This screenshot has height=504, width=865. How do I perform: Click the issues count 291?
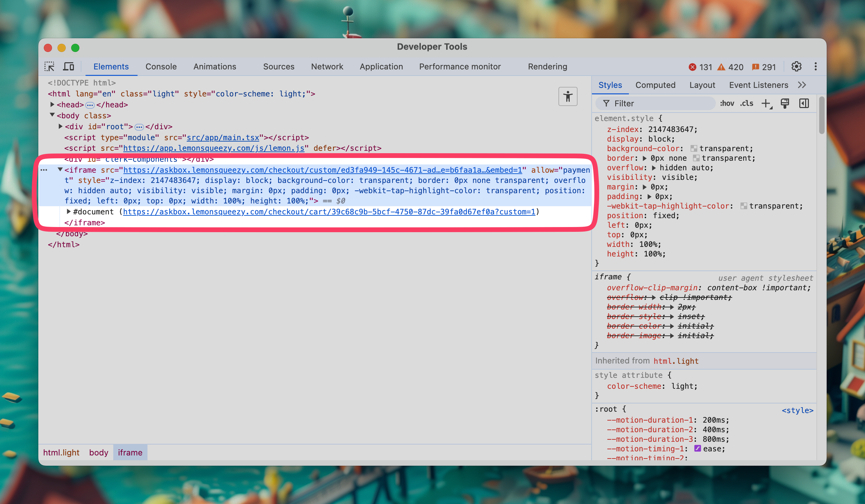pos(764,67)
